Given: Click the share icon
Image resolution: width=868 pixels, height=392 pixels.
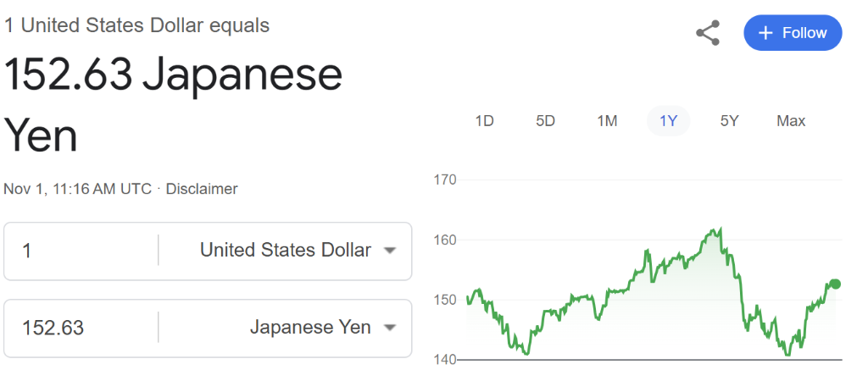Looking at the screenshot, I should [x=708, y=33].
